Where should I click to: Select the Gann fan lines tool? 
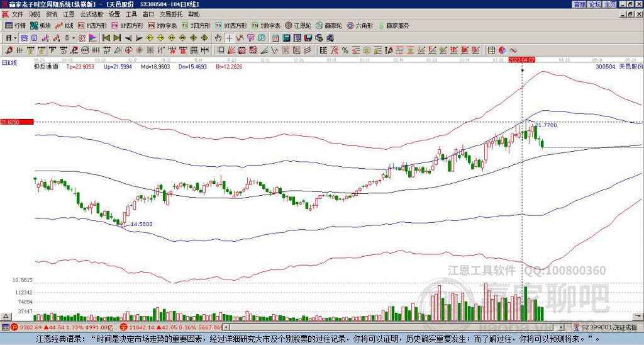click(231, 50)
